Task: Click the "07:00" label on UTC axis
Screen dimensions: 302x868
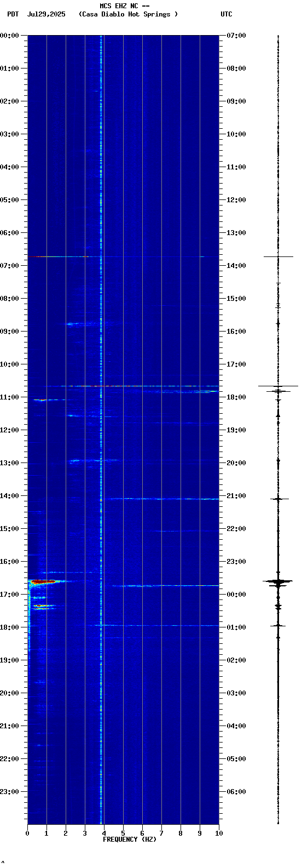Action: pyautogui.click(x=236, y=36)
